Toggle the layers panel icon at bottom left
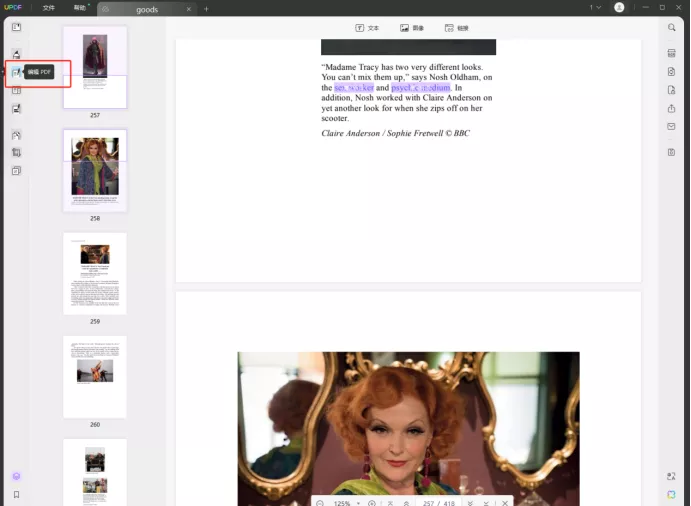691x506 pixels. [x=16, y=476]
